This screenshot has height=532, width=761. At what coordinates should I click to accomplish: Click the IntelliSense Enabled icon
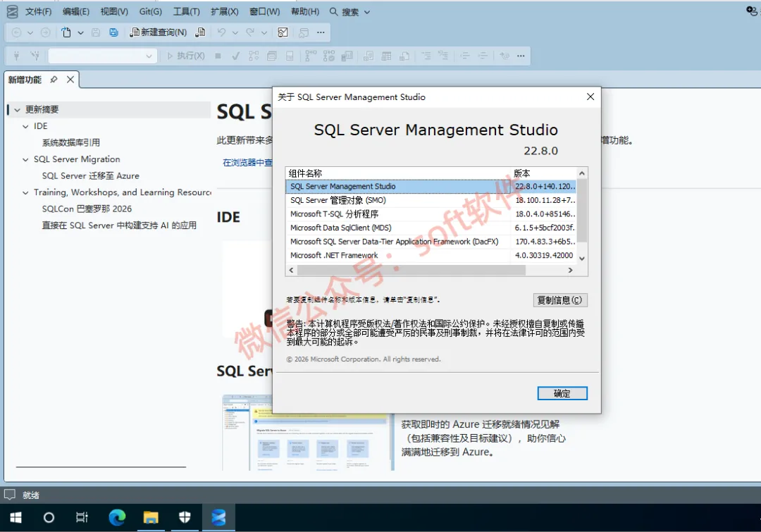290,56
